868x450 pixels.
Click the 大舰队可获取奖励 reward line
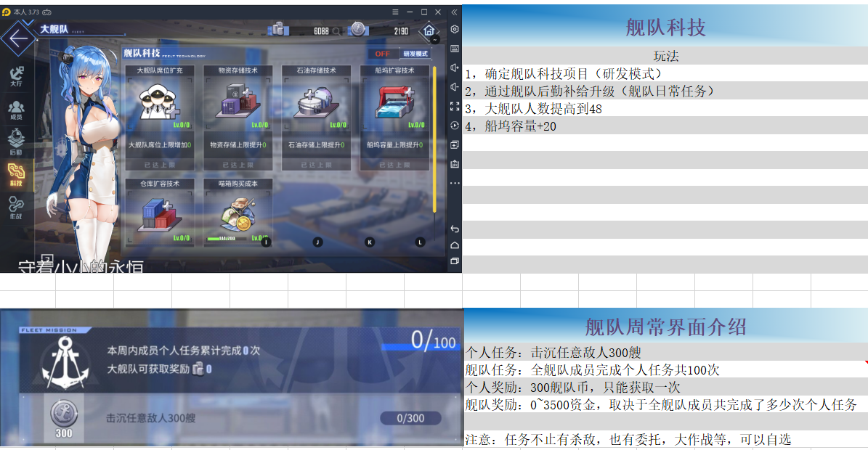pyautogui.click(x=159, y=369)
